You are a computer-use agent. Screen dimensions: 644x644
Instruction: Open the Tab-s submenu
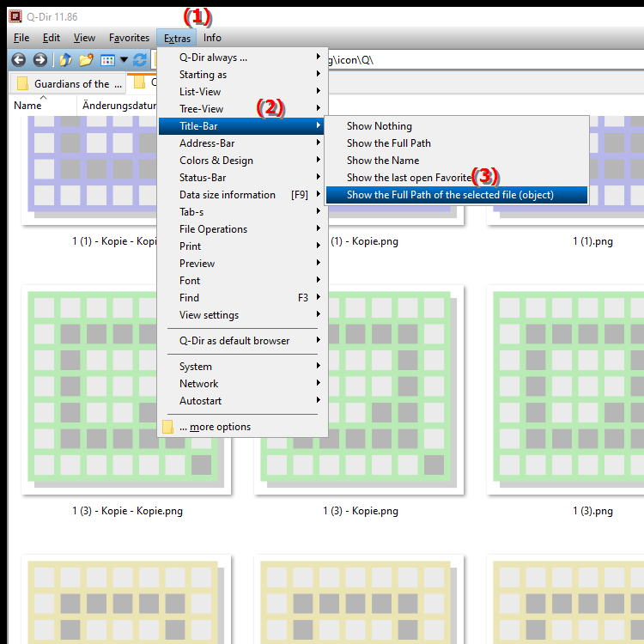[x=243, y=212]
